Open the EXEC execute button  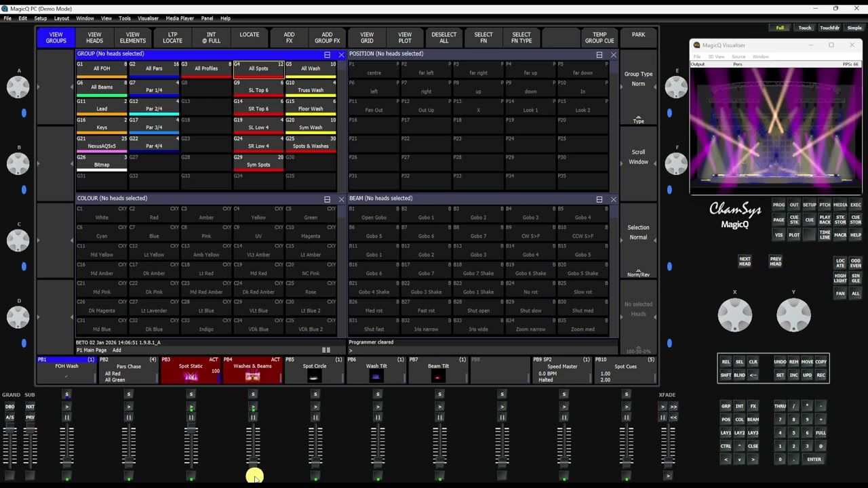coord(856,205)
